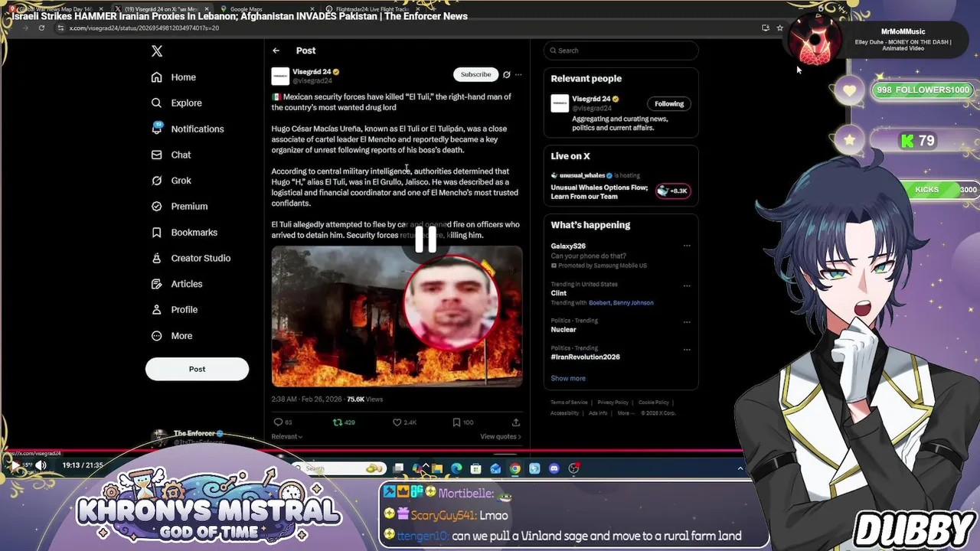This screenshot has height=551, width=980.
Task: Open Notifications in the X sidebar
Action: (188, 129)
